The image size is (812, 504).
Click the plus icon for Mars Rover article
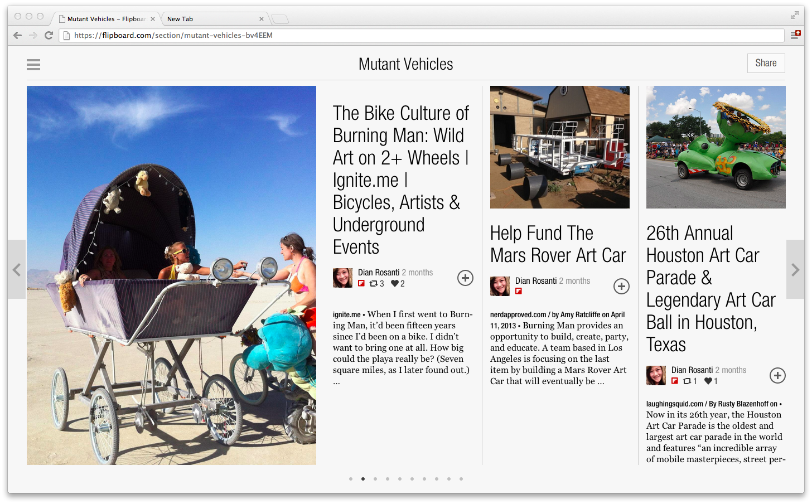tap(621, 286)
